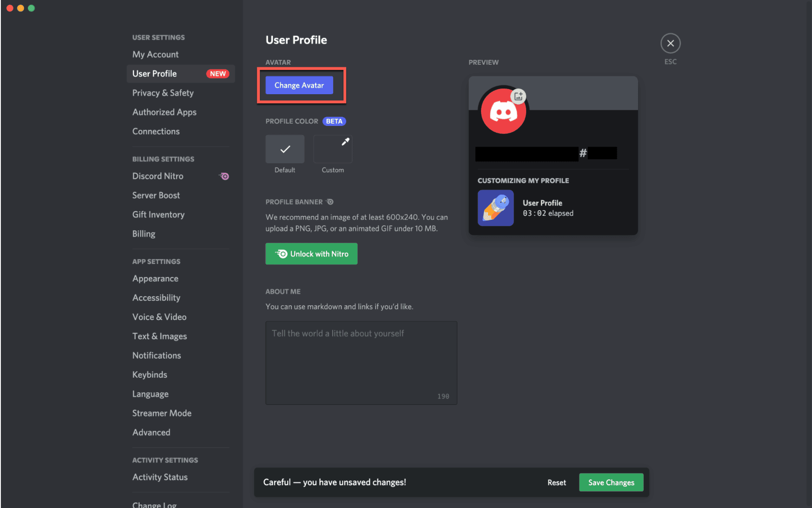Click the Discord avatar in preview
The image size is (812, 508).
503,111
